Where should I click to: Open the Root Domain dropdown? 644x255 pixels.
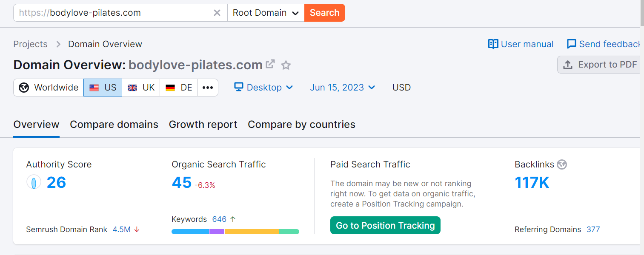266,13
